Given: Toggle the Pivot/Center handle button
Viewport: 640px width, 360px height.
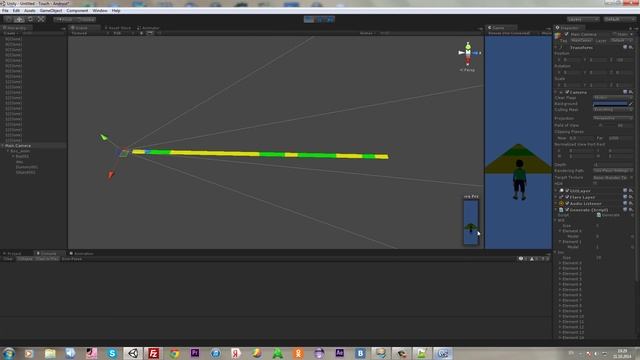Looking at the screenshot, I should 65,19.
